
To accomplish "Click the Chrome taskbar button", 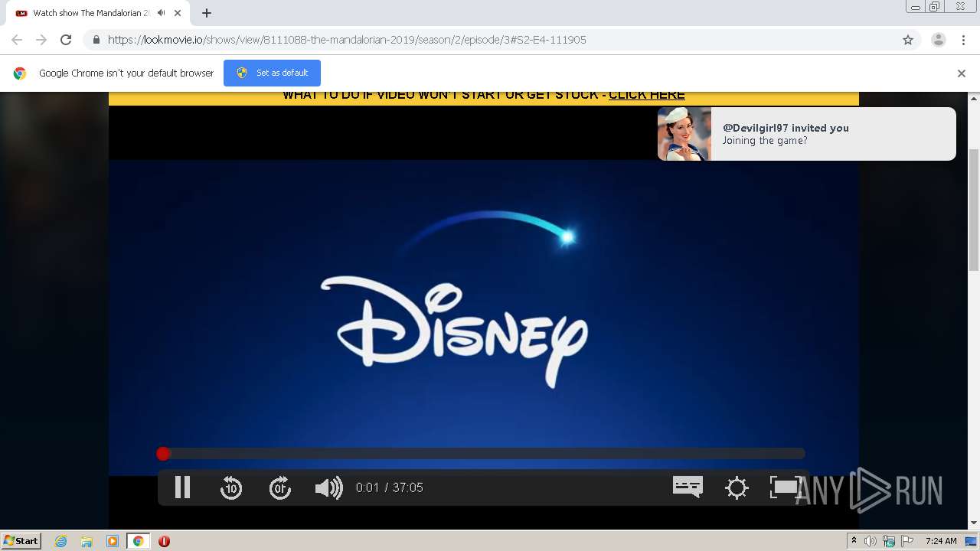I will pyautogui.click(x=139, y=541).
